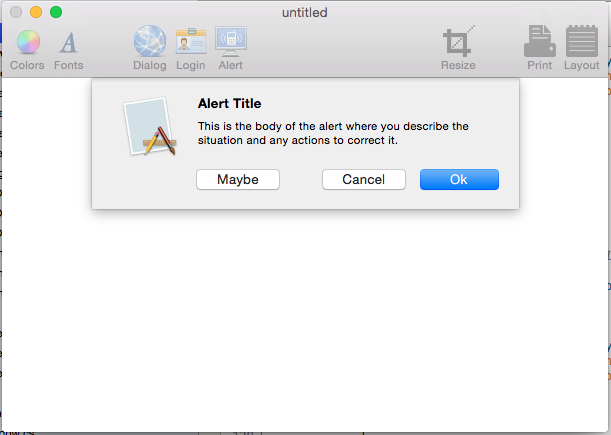Choose the Login ID card icon
Screen dimensions: 611x435
pyautogui.click(x=191, y=41)
